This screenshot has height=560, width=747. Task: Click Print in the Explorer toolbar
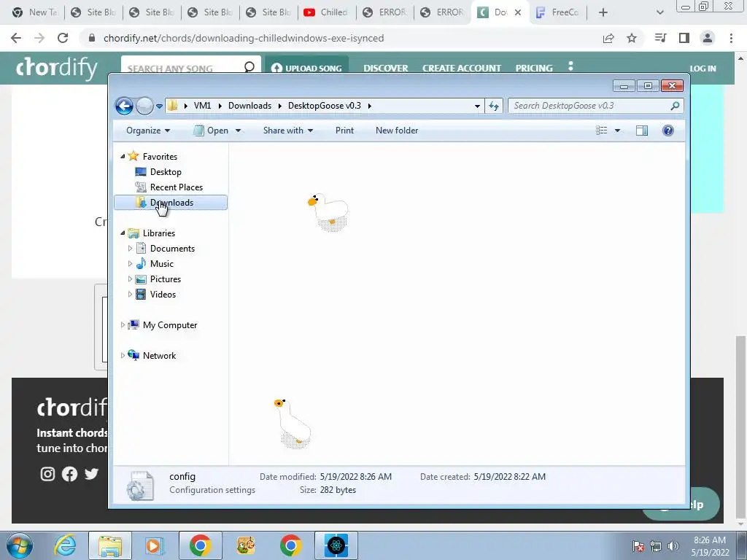click(x=344, y=131)
